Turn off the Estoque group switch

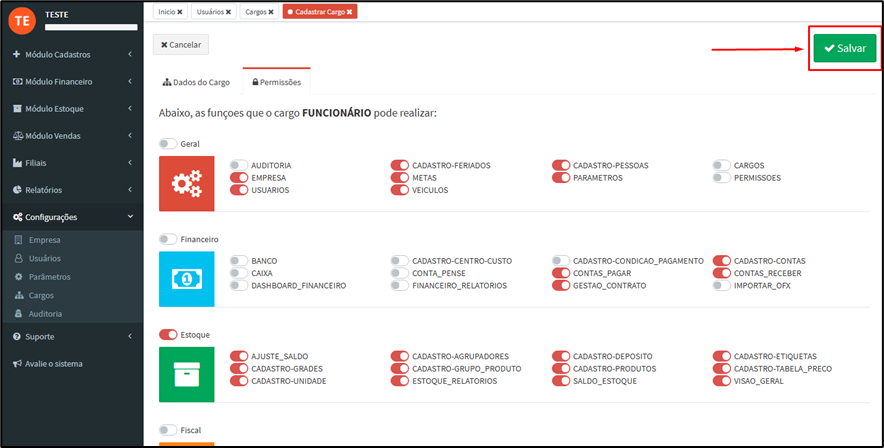[x=168, y=335]
